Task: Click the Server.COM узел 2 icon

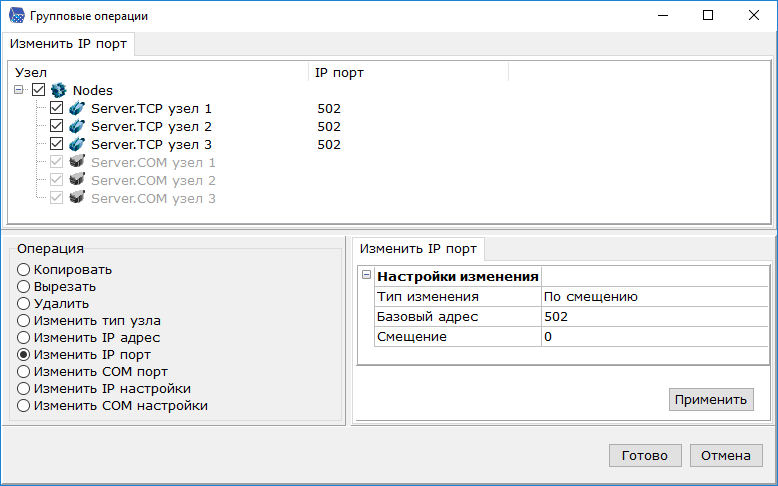Action: [x=76, y=181]
